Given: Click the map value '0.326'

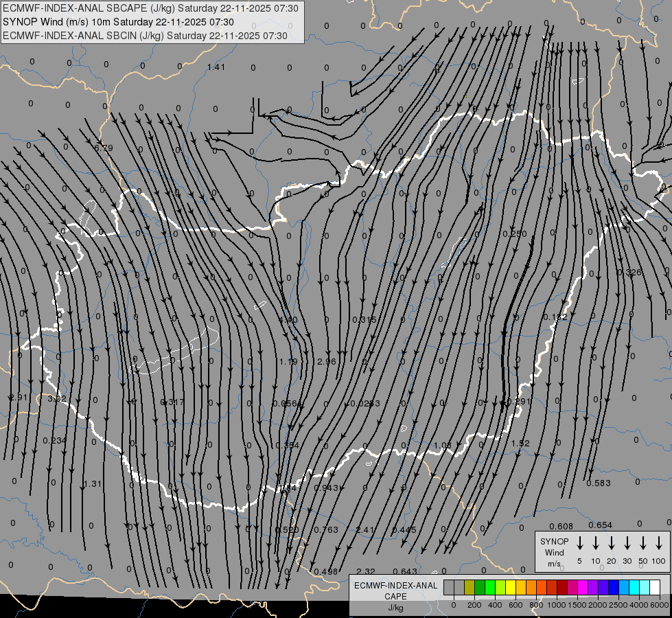Looking at the screenshot, I should click(x=629, y=273).
